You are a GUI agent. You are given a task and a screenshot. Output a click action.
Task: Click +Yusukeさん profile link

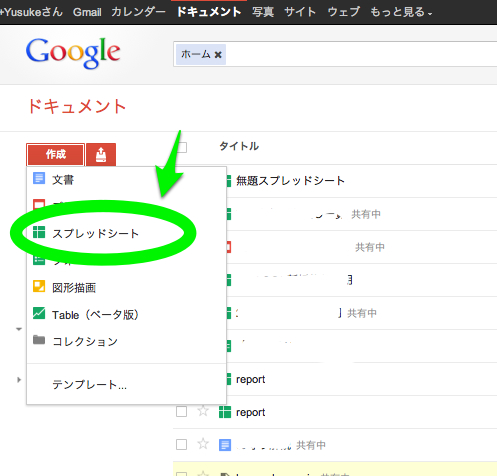tap(31, 12)
